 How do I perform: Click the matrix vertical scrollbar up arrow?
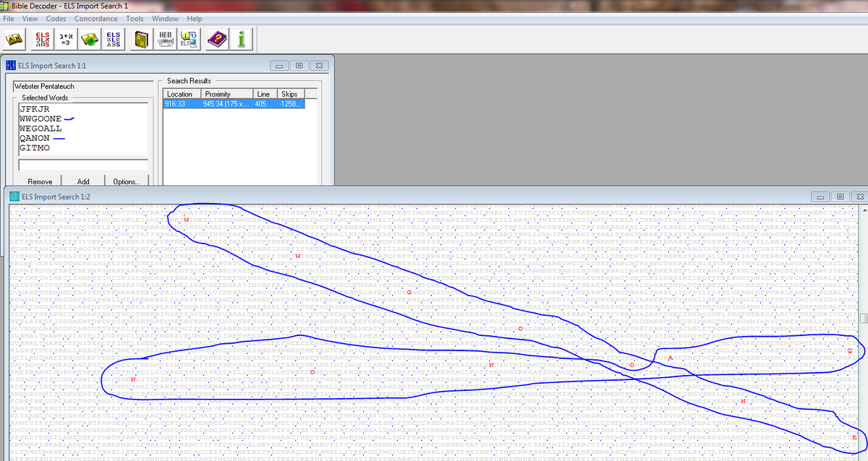(x=863, y=210)
